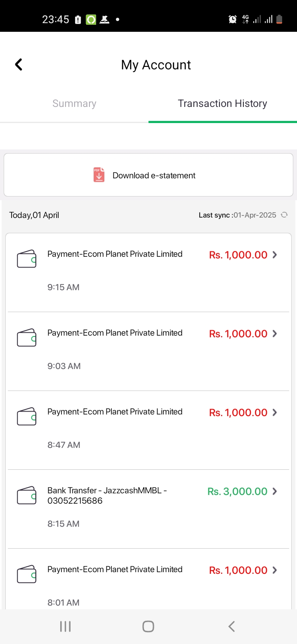Expand 9:03 AM transaction details chevron

[x=275, y=334]
